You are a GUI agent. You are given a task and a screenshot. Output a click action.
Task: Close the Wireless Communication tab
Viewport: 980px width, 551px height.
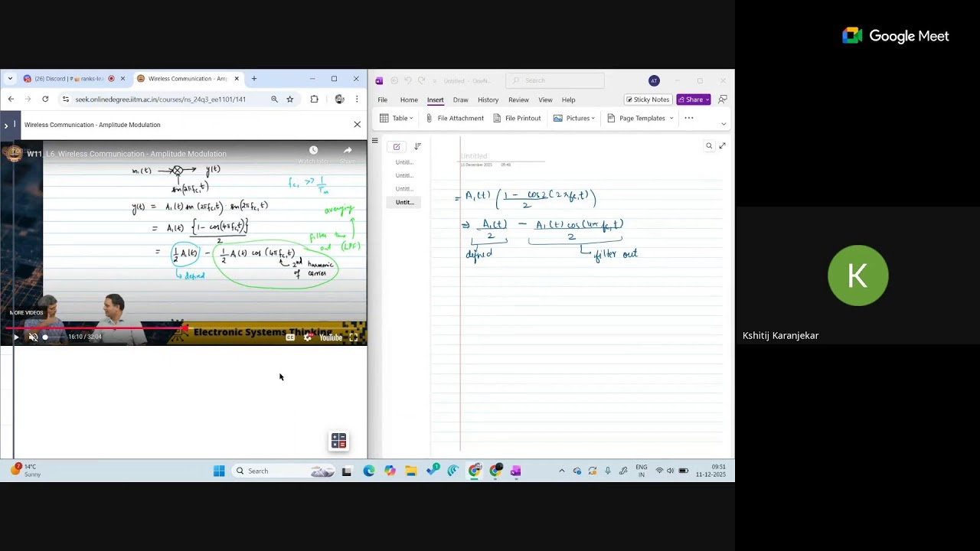coord(237,79)
